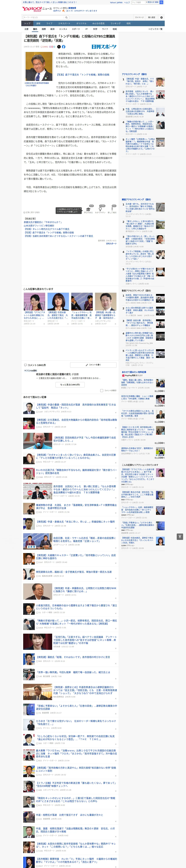
Task: Toggle the コメント非表示 checkbox
Action: click(102, 391)
